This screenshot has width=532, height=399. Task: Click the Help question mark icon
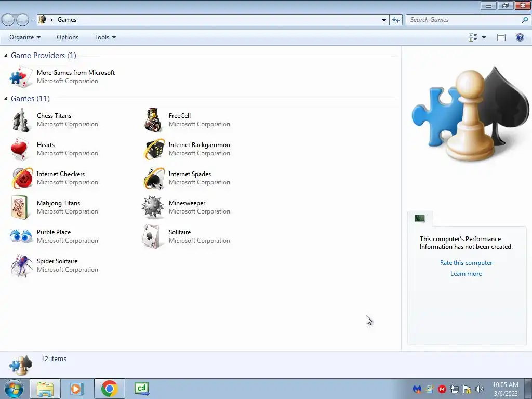point(520,37)
